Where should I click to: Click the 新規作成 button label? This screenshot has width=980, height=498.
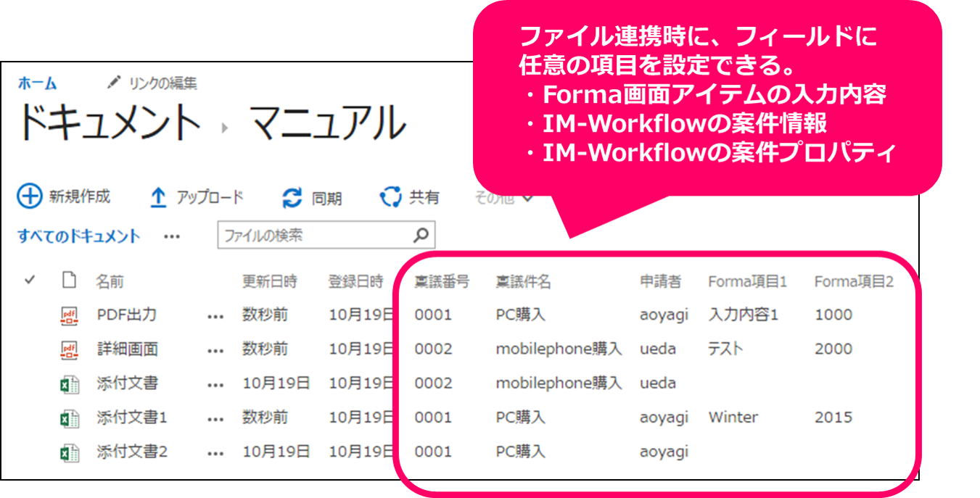(80, 196)
